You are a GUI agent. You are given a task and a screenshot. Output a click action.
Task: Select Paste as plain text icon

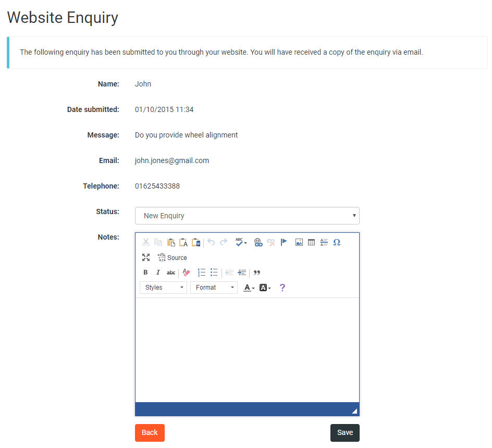(x=183, y=242)
